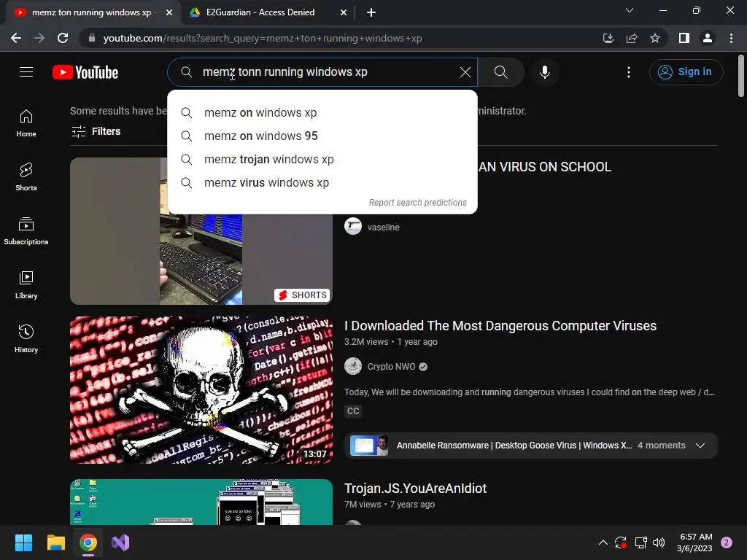Click the page vertical scrollbar
Screen dimensions: 747x560
pos(741,76)
